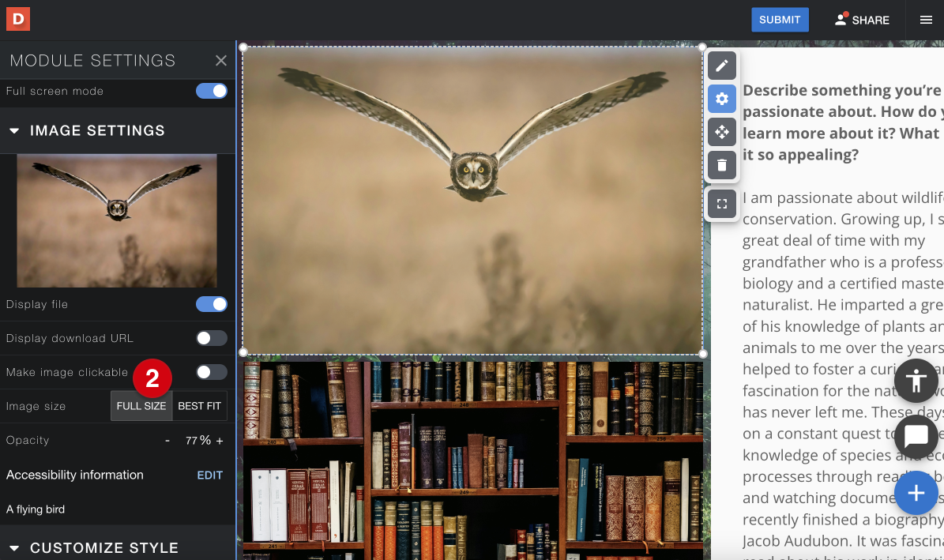
Task: Click the 'Image size' label
Action: [36, 407]
